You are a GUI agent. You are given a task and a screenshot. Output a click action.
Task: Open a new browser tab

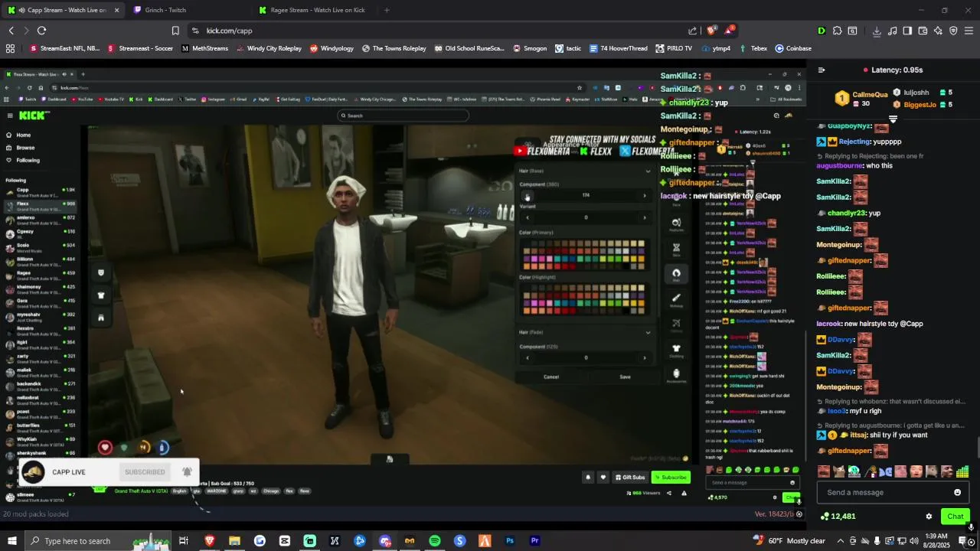point(387,10)
